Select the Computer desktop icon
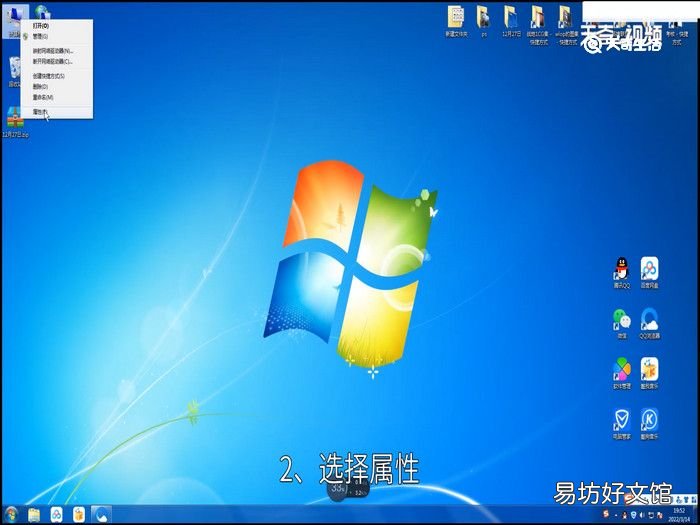 13,20
